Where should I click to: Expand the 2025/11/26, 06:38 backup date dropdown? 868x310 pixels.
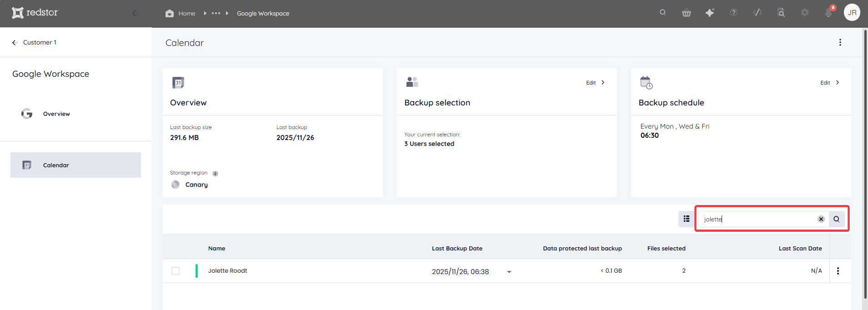click(x=509, y=272)
